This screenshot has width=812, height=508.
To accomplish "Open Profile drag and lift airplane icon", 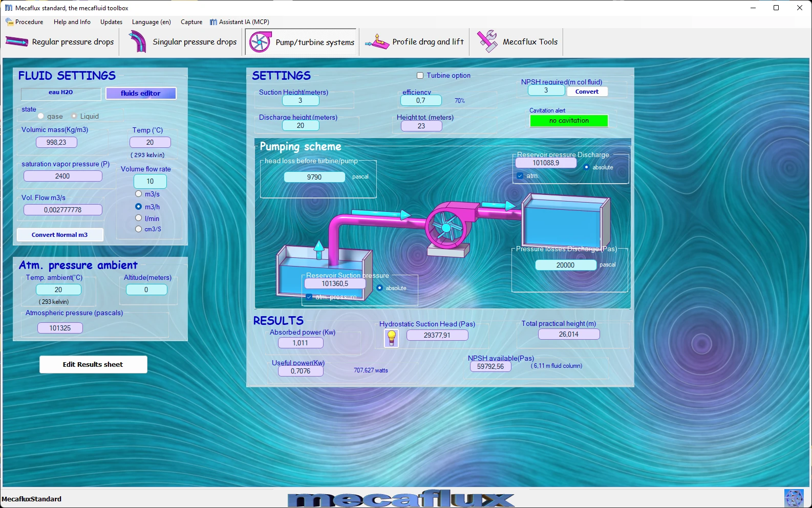I will [x=377, y=42].
